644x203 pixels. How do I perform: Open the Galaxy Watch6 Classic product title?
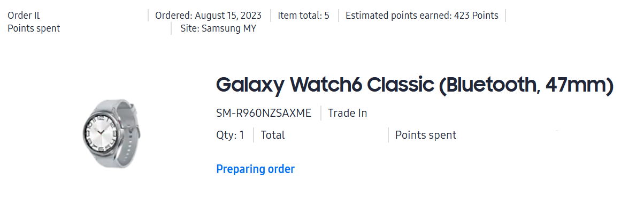tap(414, 85)
